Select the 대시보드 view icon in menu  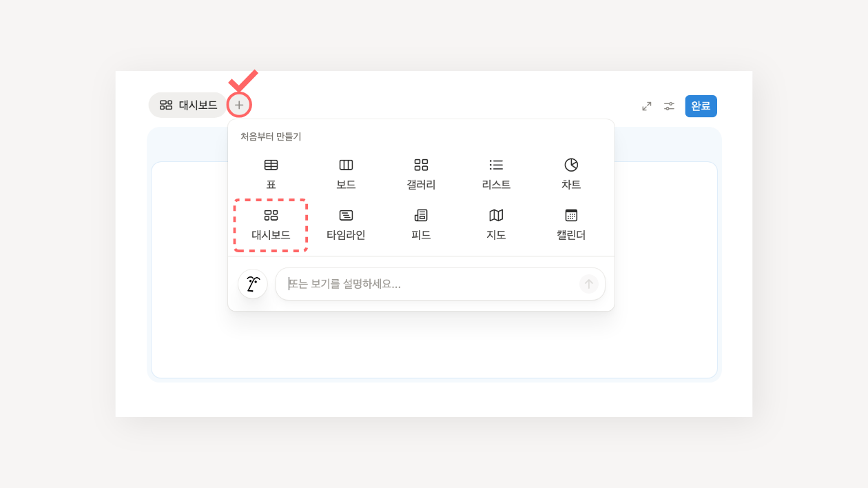point(271,216)
